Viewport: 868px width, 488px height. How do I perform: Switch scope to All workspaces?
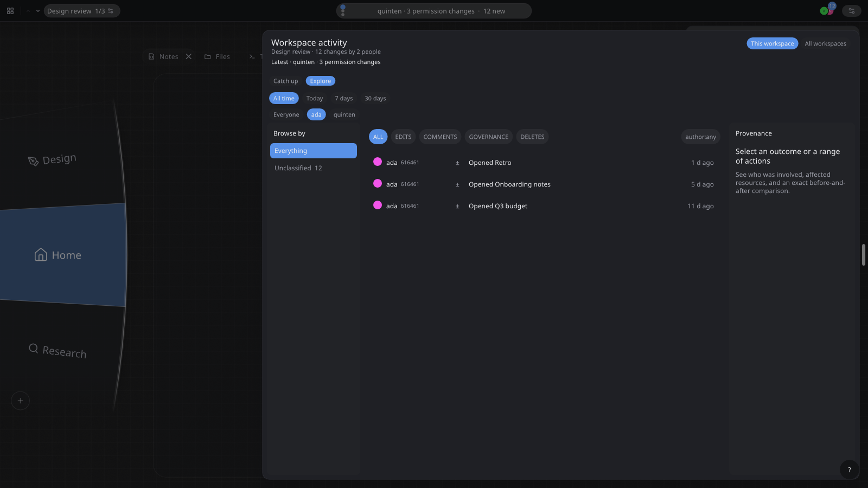825,43
